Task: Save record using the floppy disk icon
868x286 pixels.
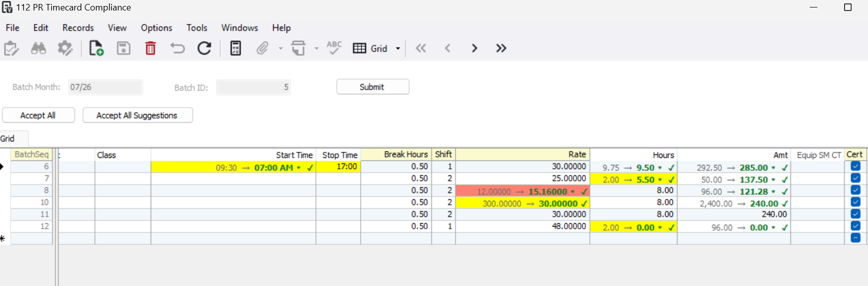Action: click(x=123, y=48)
